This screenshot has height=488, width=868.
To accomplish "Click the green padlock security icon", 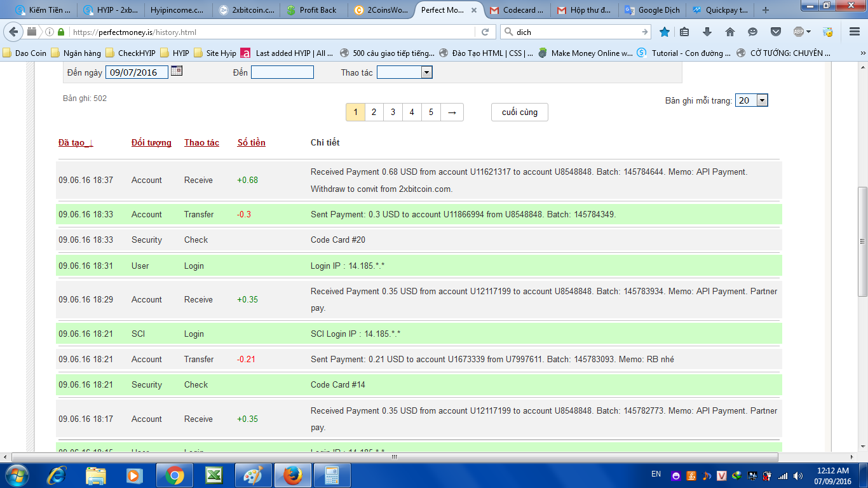I will point(61,32).
